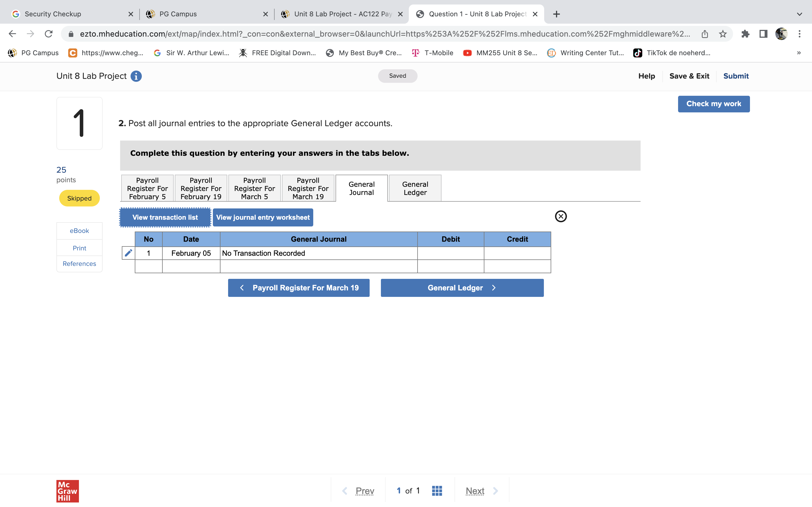812x507 pixels.
Task: Click the Debit cell for February 05 entry
Action: pyautogui.click(x=450, y=253)
